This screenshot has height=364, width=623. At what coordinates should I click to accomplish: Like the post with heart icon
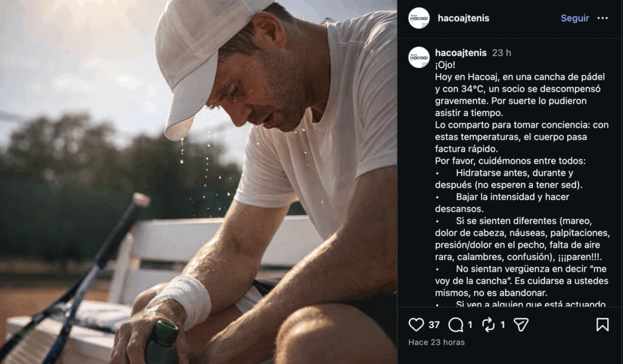click(416, 325)
